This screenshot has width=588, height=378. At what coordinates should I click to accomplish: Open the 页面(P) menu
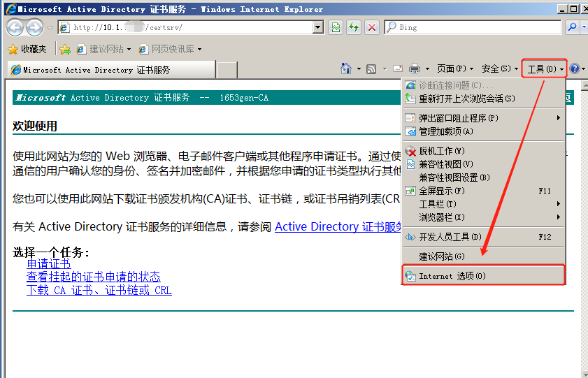(x=455, y=68)
